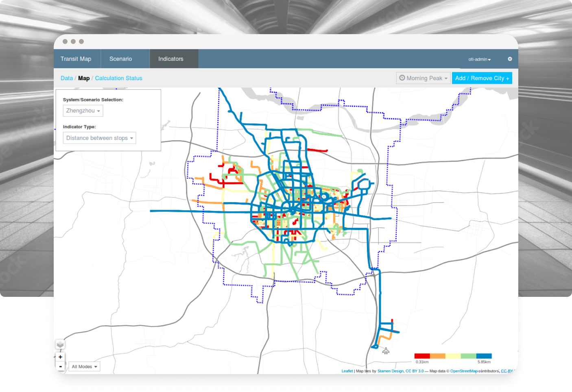
Task: Open the Zhengzhou system selection dropdown
Action: (83, 111)
